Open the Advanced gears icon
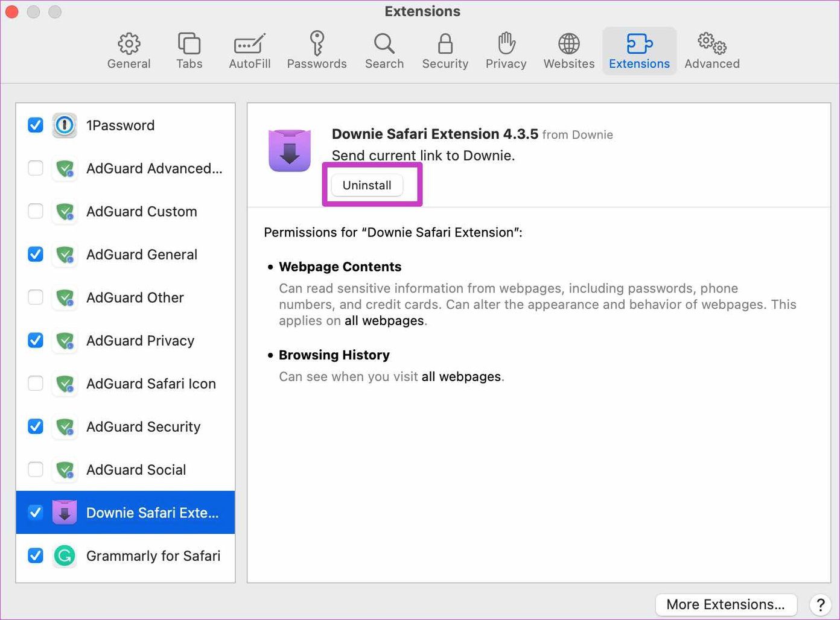840x620 pixels. (x=712, y=44)
